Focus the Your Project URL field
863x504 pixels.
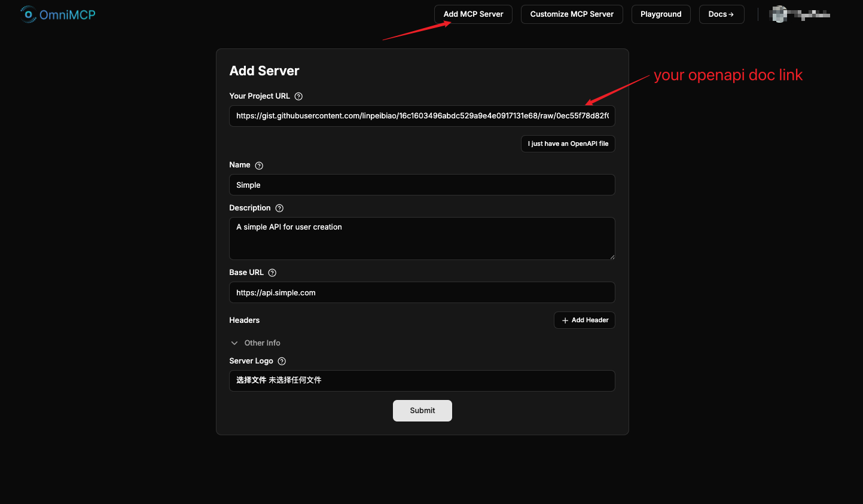click(422, 116)
